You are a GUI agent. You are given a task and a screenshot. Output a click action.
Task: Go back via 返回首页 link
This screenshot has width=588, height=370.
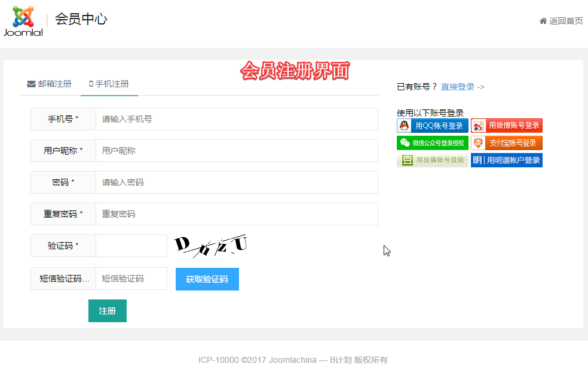(x=566, y=21)
